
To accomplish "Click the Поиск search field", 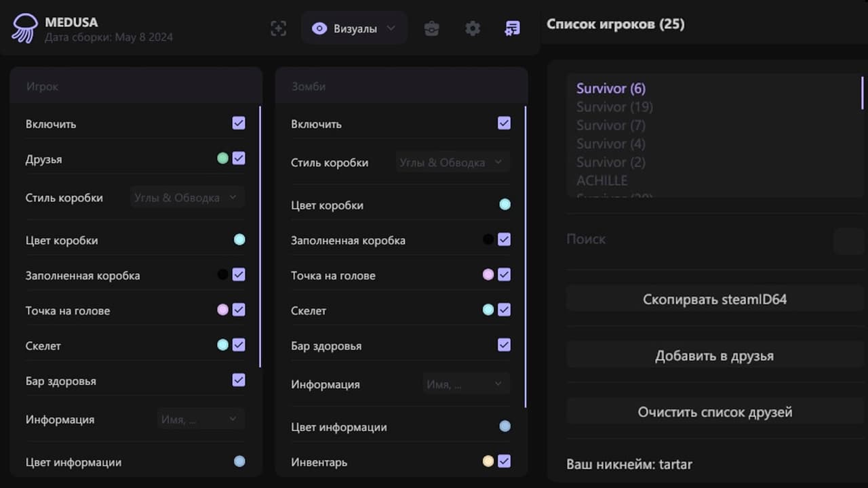I will (715, 240).
